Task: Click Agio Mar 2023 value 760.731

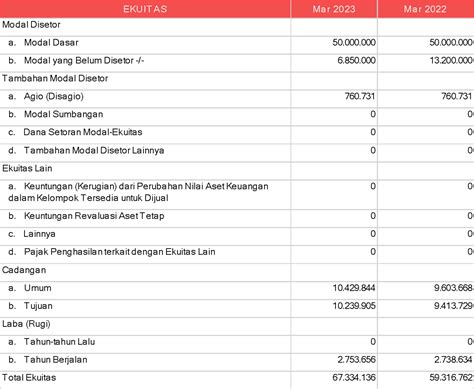Action: [360, 96]
